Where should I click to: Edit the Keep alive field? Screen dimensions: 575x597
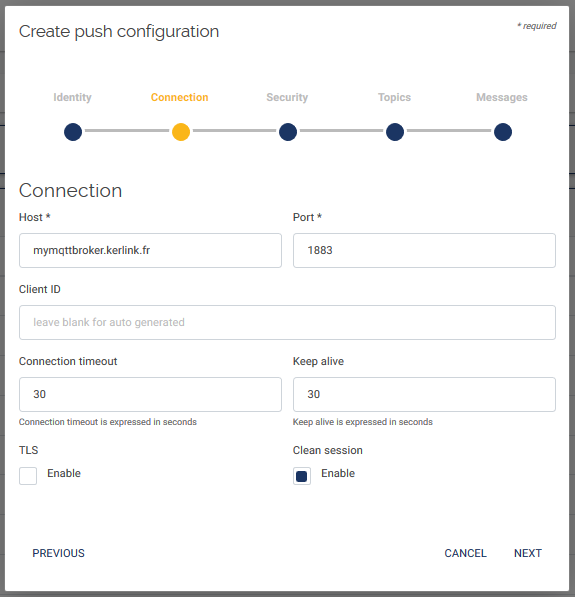pos(424,394)
